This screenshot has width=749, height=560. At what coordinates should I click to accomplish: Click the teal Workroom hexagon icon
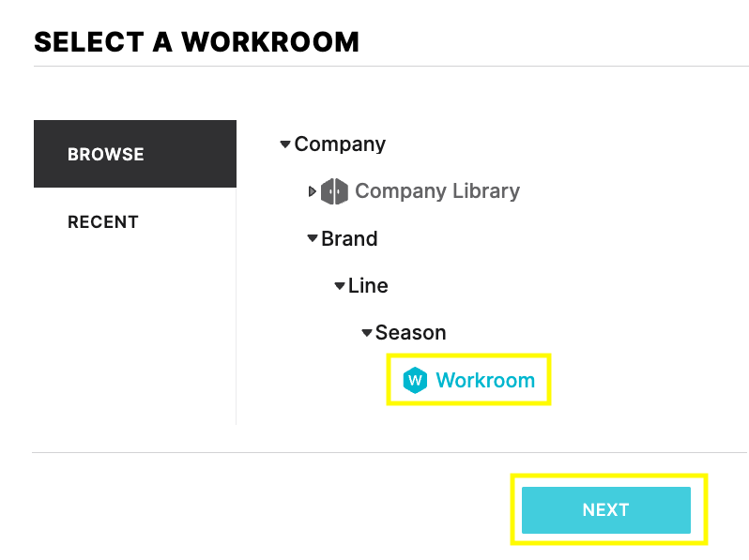[414, 380]
